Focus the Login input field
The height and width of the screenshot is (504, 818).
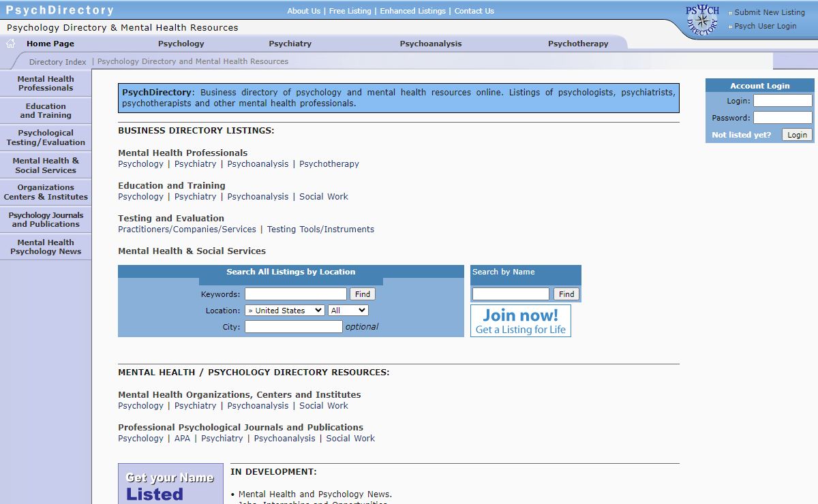pos(783,101)
